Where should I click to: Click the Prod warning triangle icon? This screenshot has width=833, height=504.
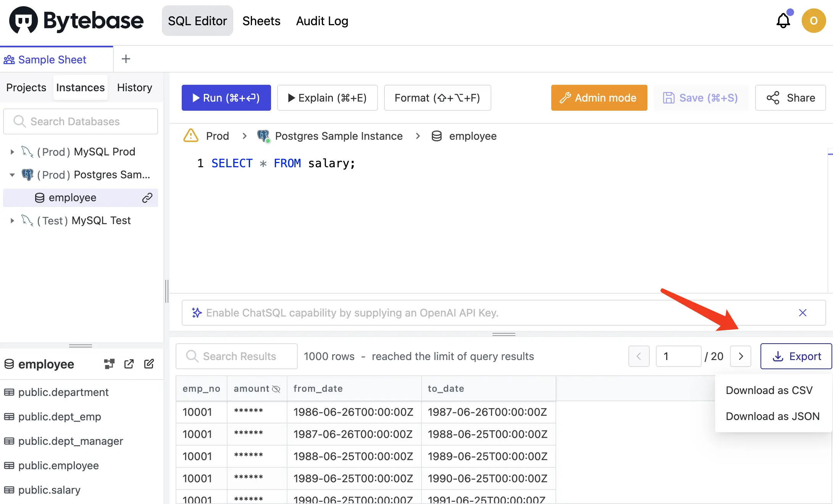pos(191,136)
